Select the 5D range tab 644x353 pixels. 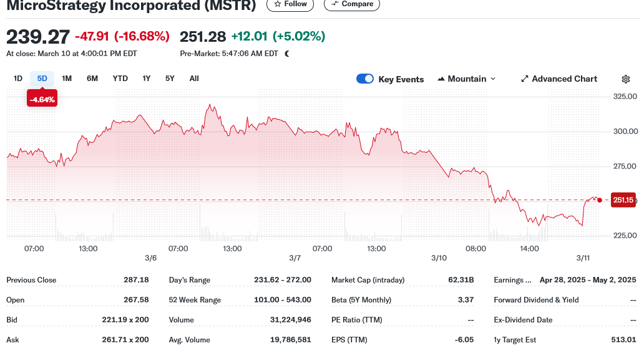42,79
